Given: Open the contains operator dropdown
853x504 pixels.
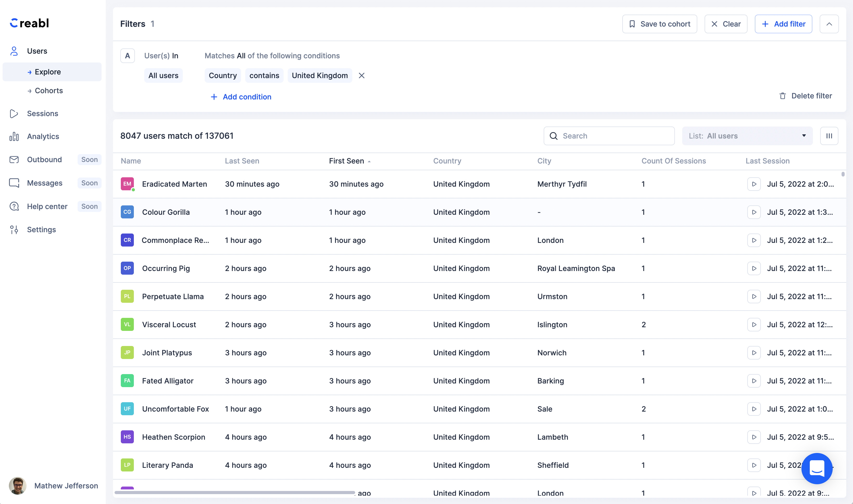Looking at the screenshot, I should coord(264,76).
